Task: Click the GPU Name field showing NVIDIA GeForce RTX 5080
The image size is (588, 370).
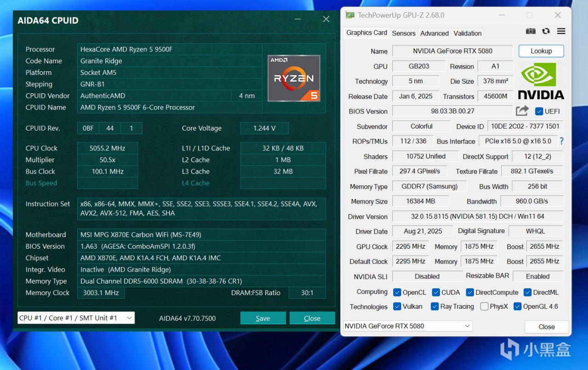Action: click(x=452, y=51)
